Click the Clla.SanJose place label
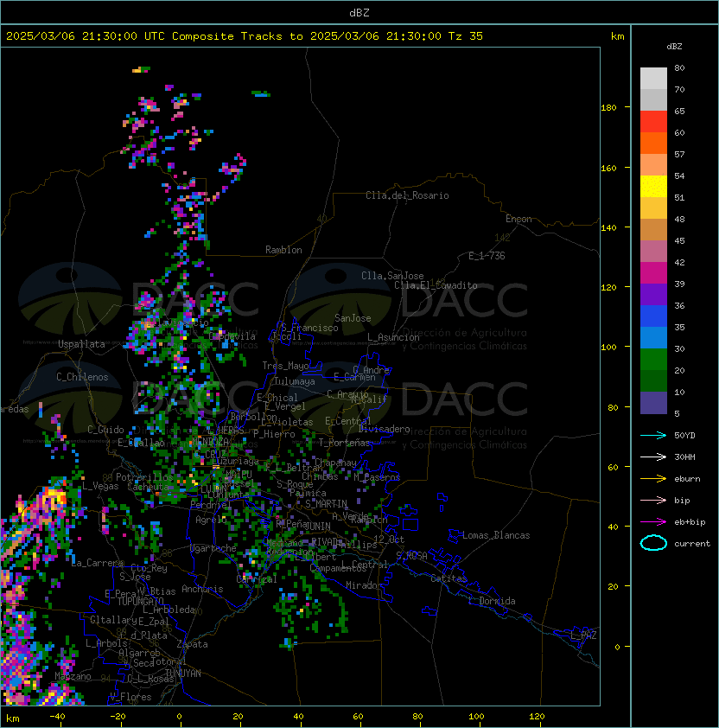The image size is (719, 728). point(392,276)
